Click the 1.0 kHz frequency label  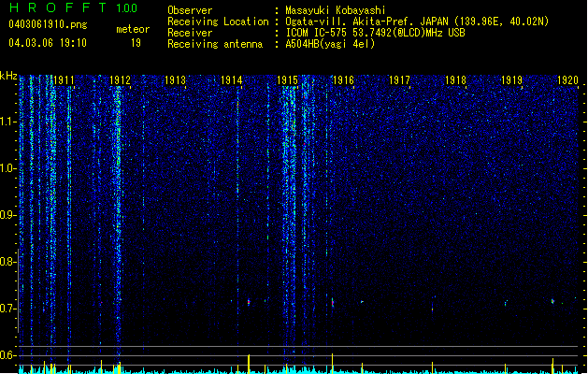tap(8, 168)
